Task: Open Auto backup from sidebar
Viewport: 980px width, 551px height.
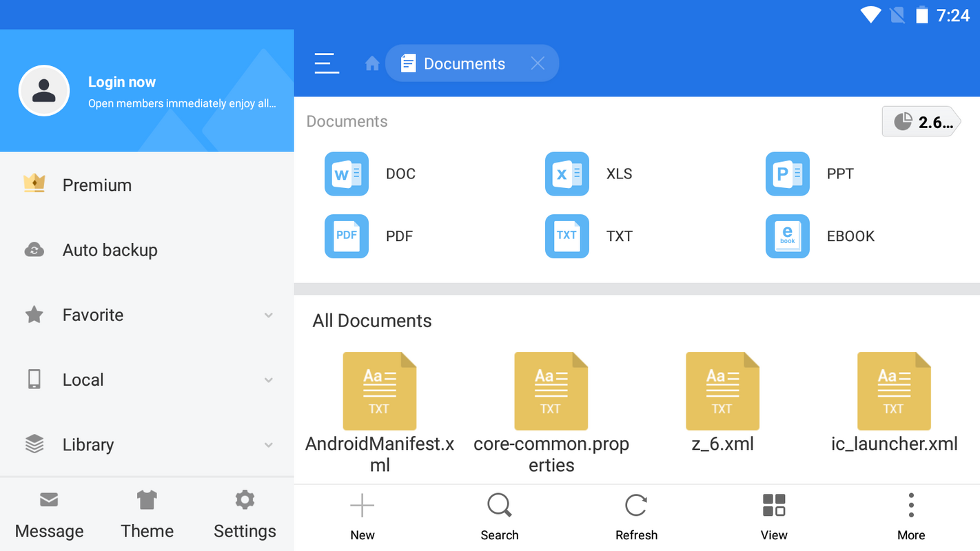Action: [x=110, y=250]
